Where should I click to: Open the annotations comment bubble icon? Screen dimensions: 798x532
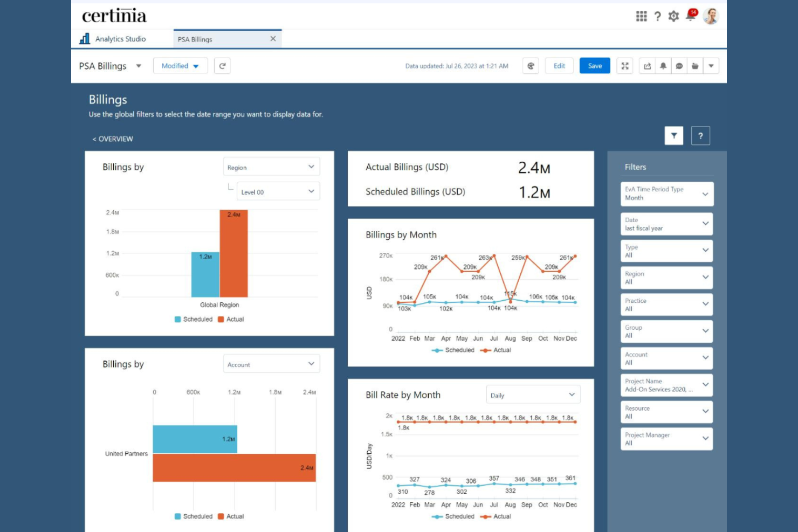679,66
